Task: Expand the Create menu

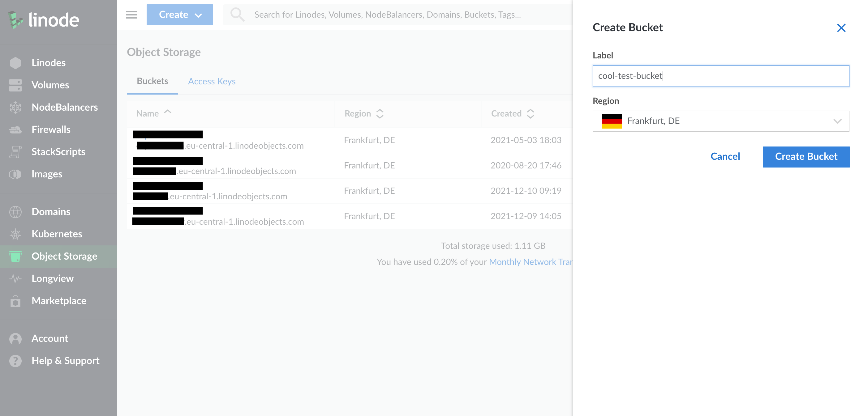Action: [x=180, y=15]
